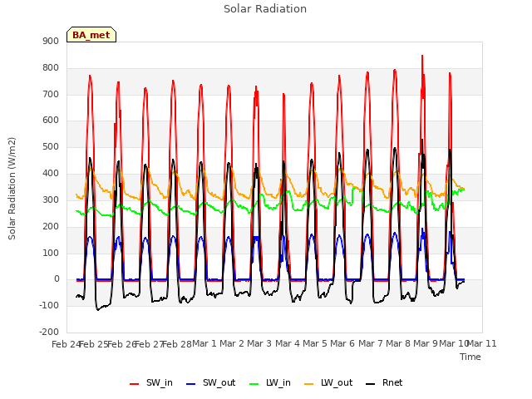
Task: Click the LW_in legend label
Action: pyautogui.click(x=278, y=382)
